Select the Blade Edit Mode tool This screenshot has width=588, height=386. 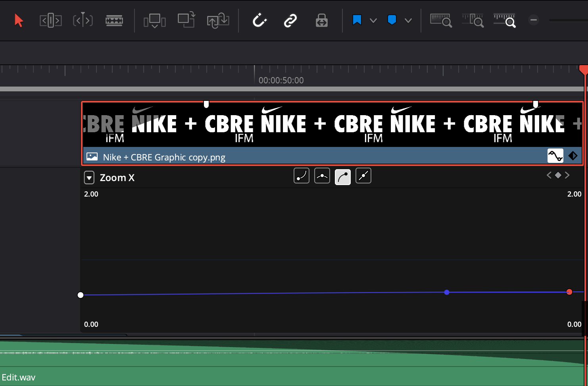point(114,20)
